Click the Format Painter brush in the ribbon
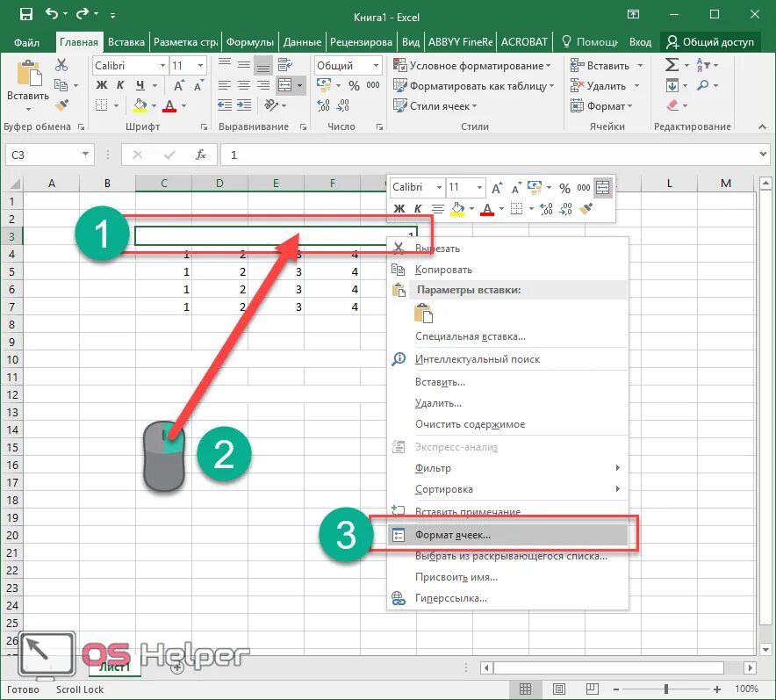 (x=61, y=105)
